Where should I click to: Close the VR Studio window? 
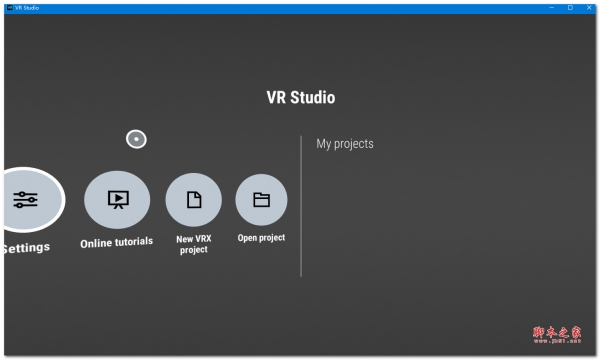(x=589, y=8)
